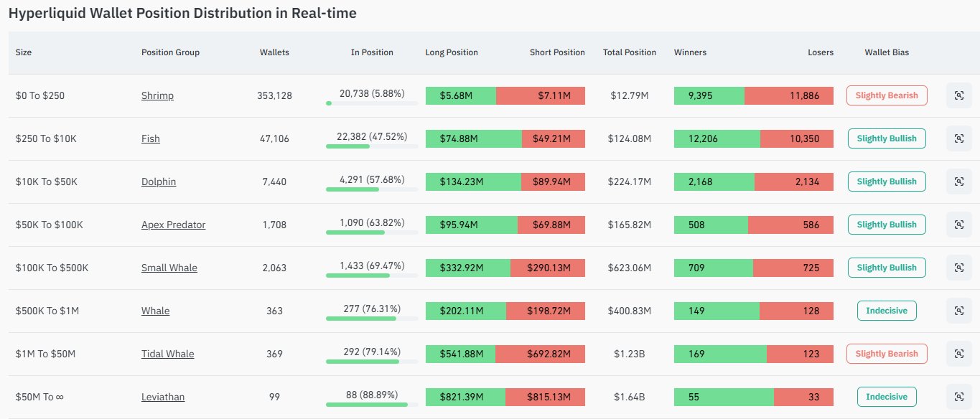Click the In Position column header

coord(372,52)
